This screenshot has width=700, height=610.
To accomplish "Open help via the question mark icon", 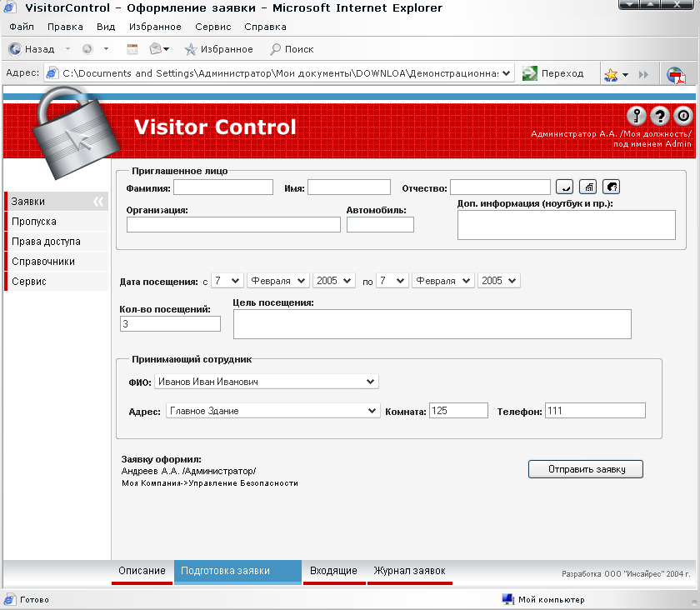I will pos(660,116).
